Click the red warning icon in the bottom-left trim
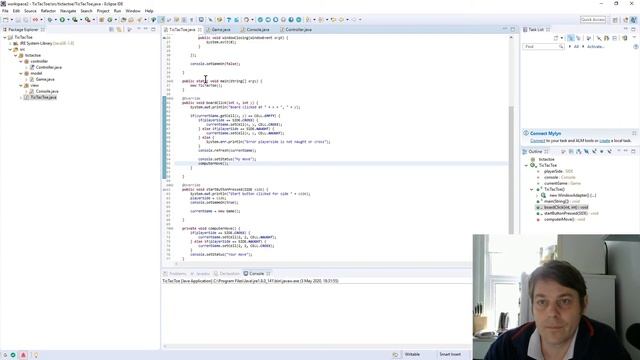 pos(23,355)
